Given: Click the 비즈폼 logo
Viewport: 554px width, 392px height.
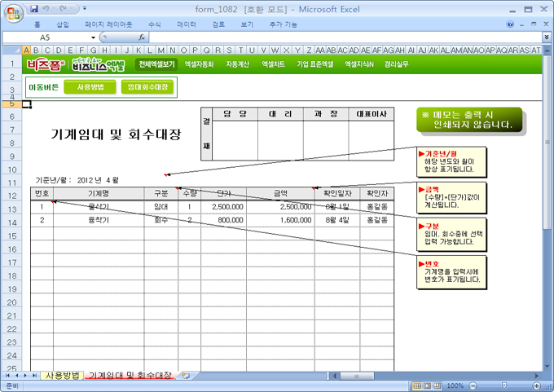Looking at the screenshot, I should (x=46, y=65).
